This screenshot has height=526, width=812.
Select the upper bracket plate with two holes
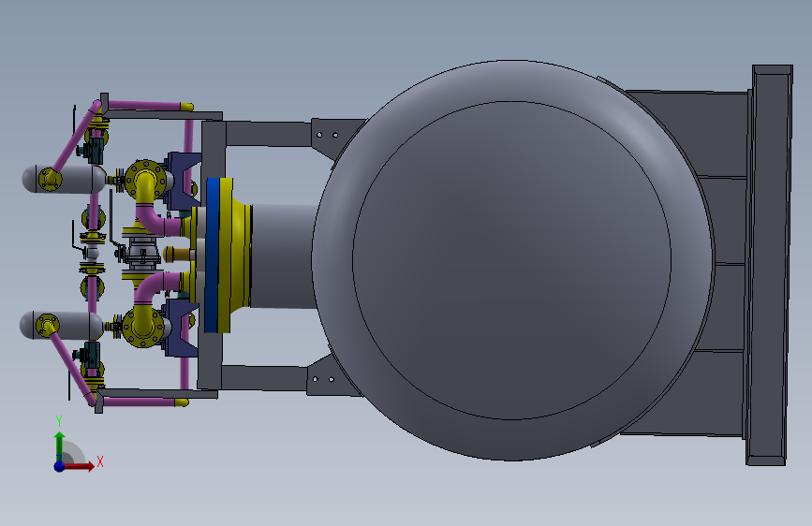(x=335, y=135)
